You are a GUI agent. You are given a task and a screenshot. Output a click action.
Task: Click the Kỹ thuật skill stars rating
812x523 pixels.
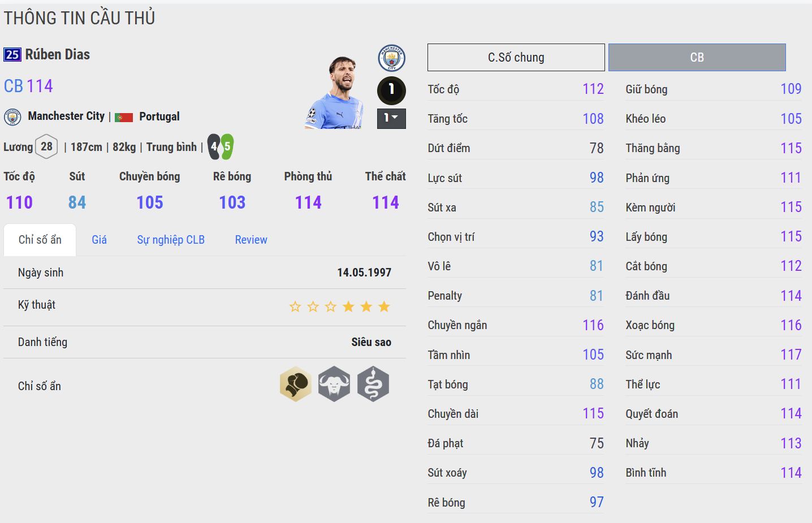pos(339,307)
